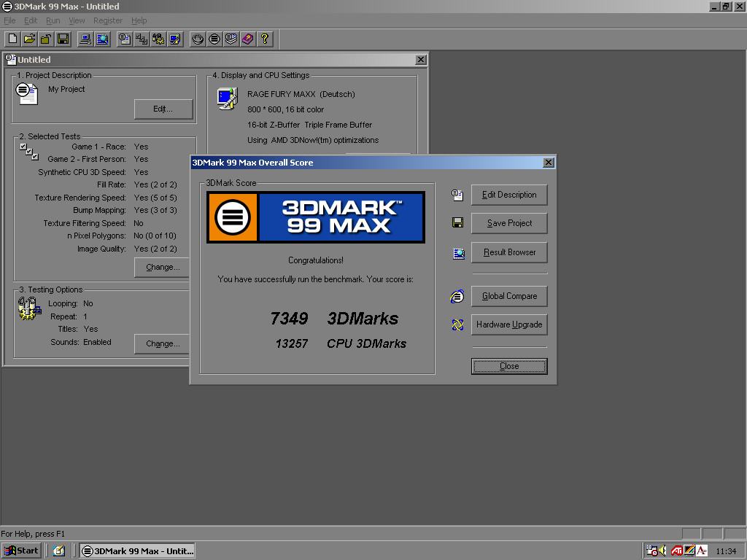Click the 3DMark 99 Max logo banner
The height and width of the screenshot is (560, 747).
tap(315, 217)
